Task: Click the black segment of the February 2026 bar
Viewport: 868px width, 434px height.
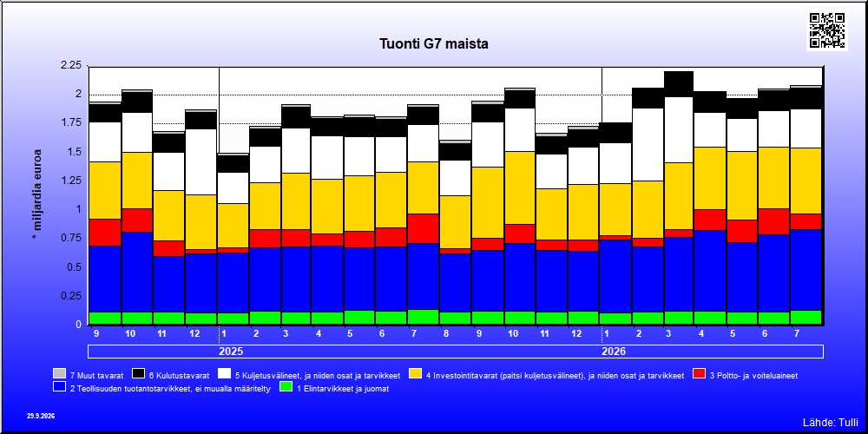Action: pos(647,98)
